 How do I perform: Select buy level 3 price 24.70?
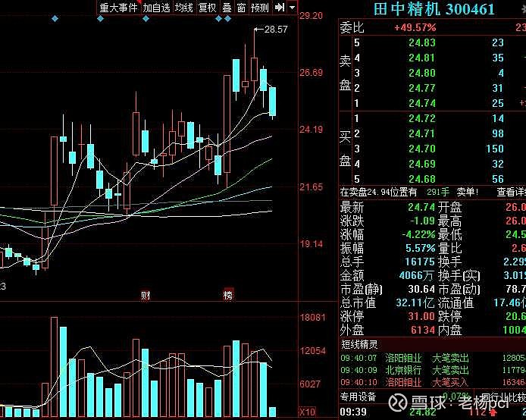[422, 149]
